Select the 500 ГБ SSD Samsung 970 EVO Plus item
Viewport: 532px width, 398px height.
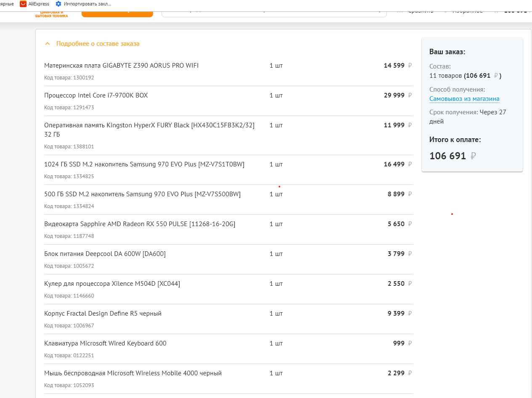click(x=142, y=194)
